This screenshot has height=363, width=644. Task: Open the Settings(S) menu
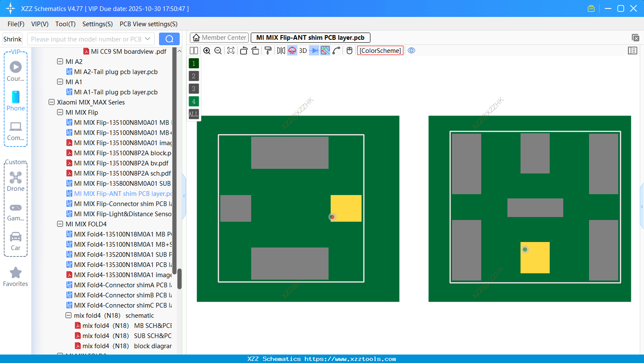(98, 24)
